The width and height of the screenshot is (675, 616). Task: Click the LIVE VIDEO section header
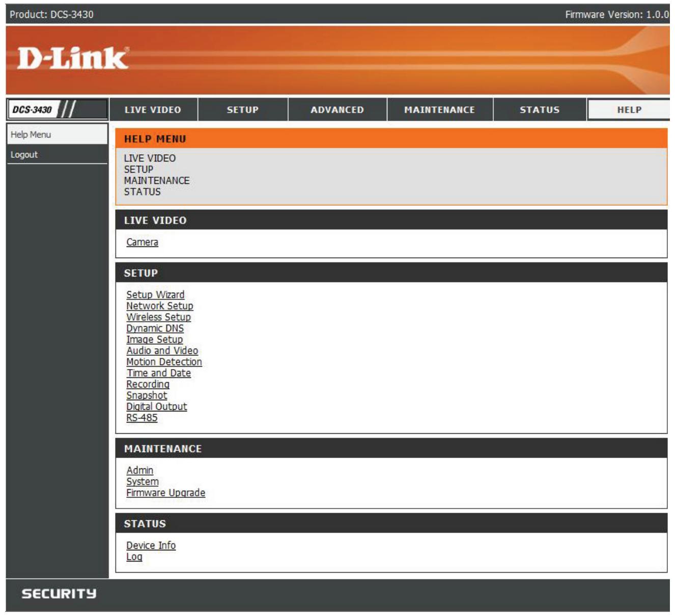391,220
